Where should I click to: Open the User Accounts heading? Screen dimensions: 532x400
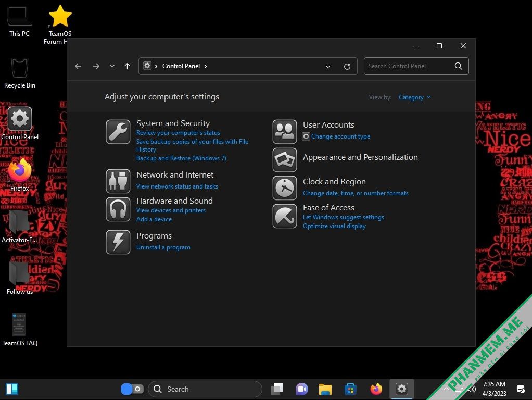(328, 125)
